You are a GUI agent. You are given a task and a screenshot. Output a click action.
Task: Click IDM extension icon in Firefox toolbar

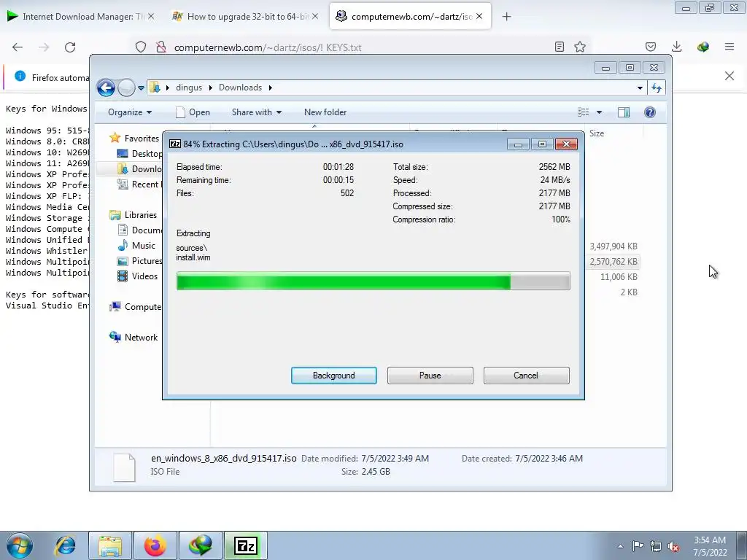(703, 47)
